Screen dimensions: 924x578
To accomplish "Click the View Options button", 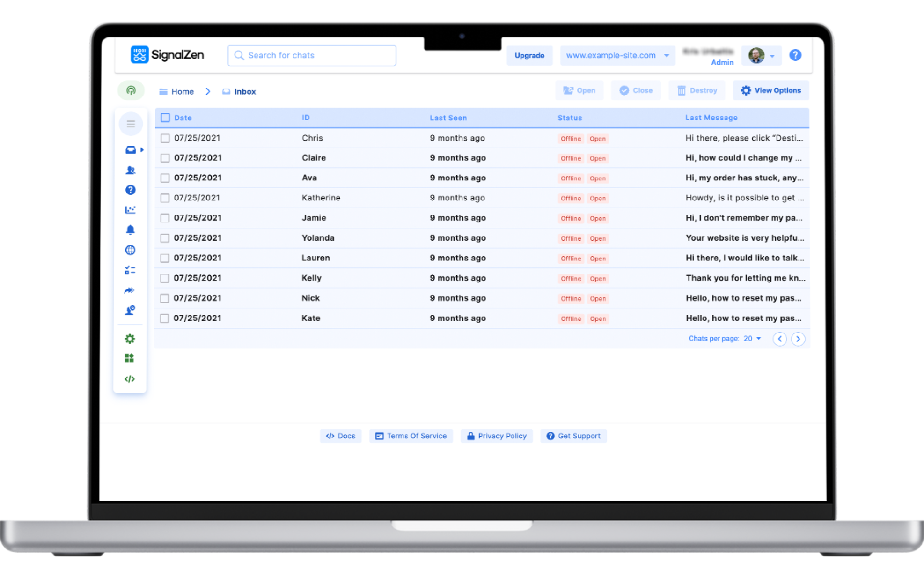I will coord(770,90).
